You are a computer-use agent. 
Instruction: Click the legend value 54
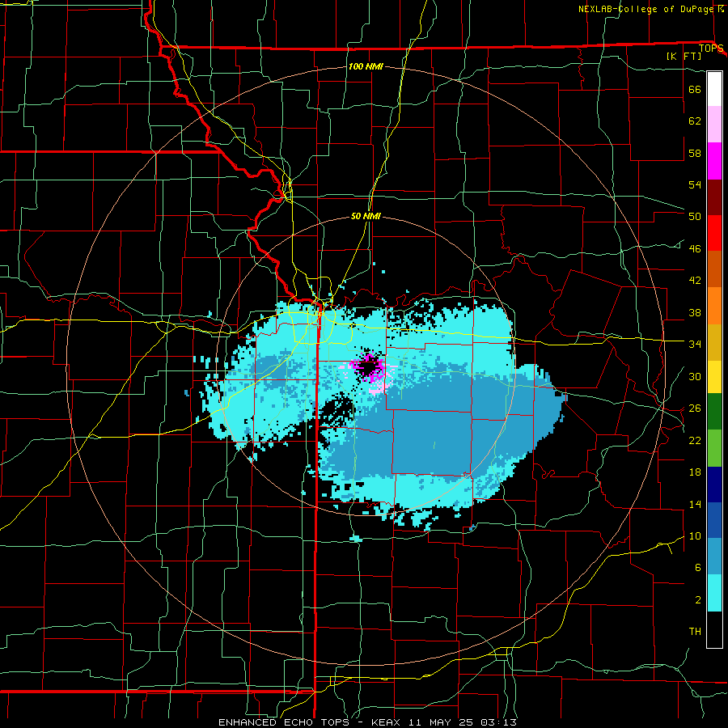[695, 184]
